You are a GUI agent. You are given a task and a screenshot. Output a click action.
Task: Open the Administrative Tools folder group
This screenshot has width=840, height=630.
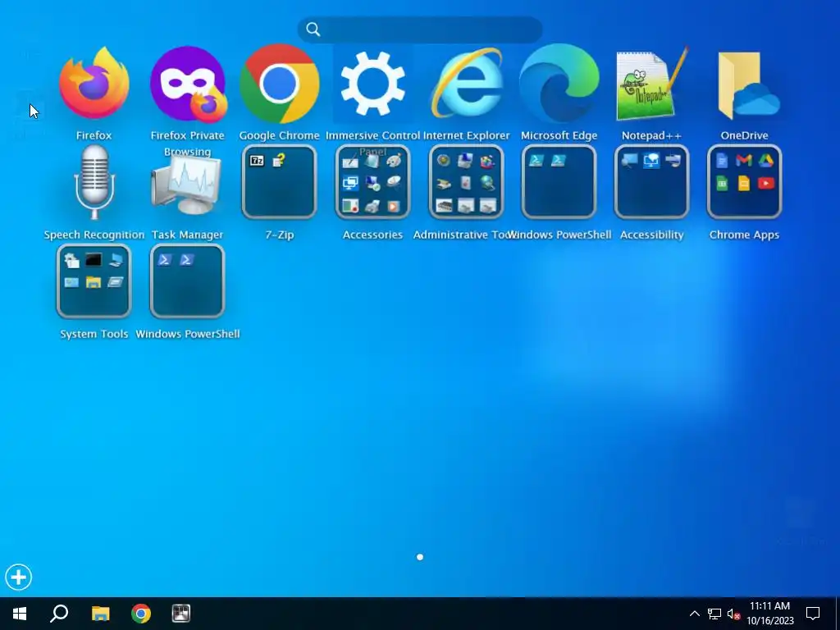(466, 182)
